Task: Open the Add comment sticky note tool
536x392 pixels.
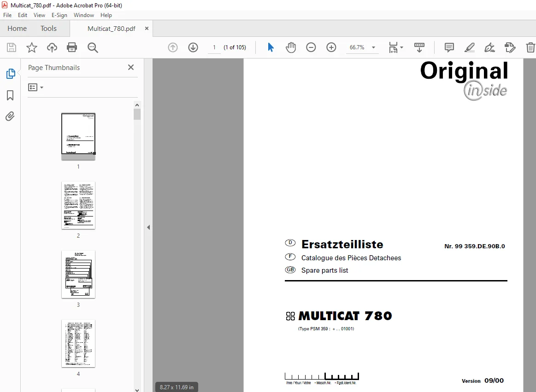Action: pos(449,47)
